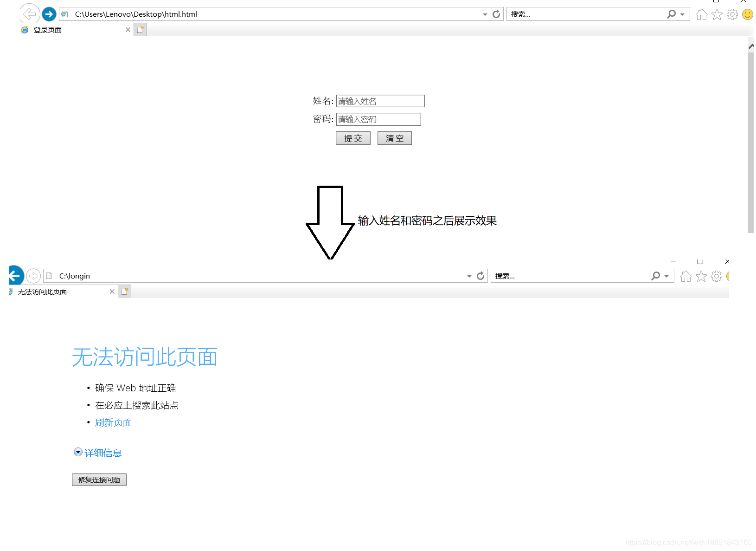
Task: Close the 登录页面 tab
Action: click(128, 30)
